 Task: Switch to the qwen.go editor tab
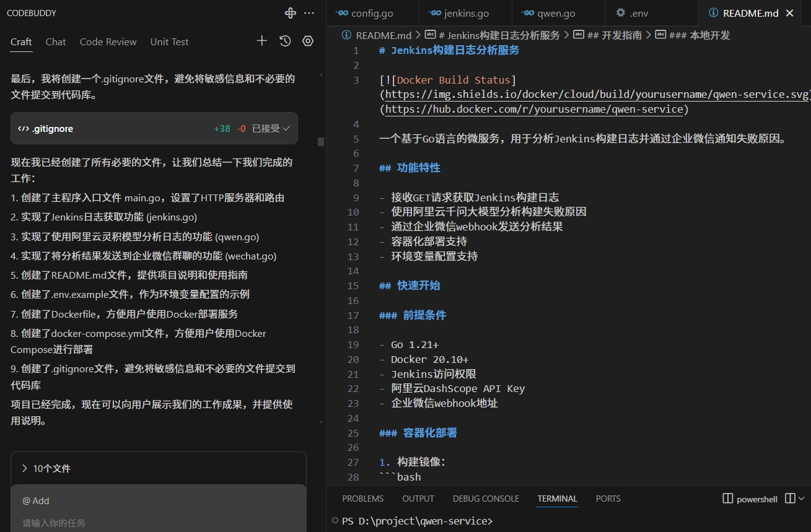pos(558,13)
